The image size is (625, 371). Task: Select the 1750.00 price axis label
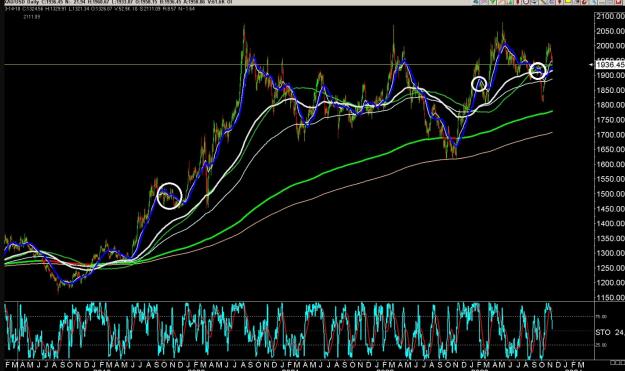[x=611, y=120]
